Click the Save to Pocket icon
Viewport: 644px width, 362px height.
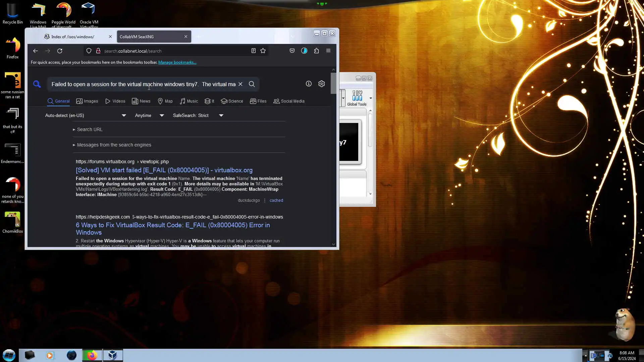point(292,51)
